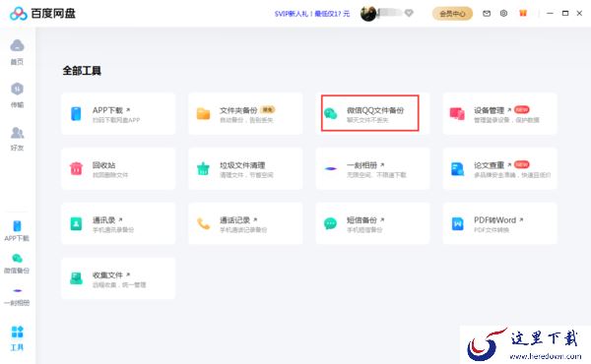
Task: Click the red 回收站 trash bin icon
Action: click(76, 168)
